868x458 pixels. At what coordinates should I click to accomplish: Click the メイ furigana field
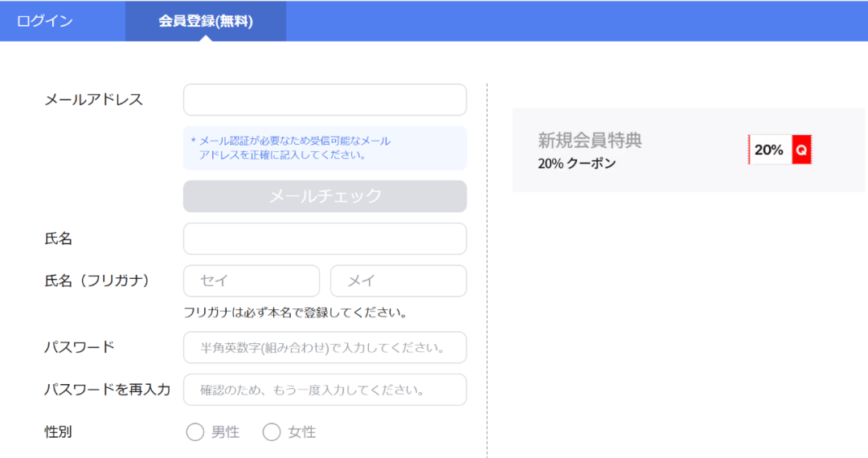point(399,281)
